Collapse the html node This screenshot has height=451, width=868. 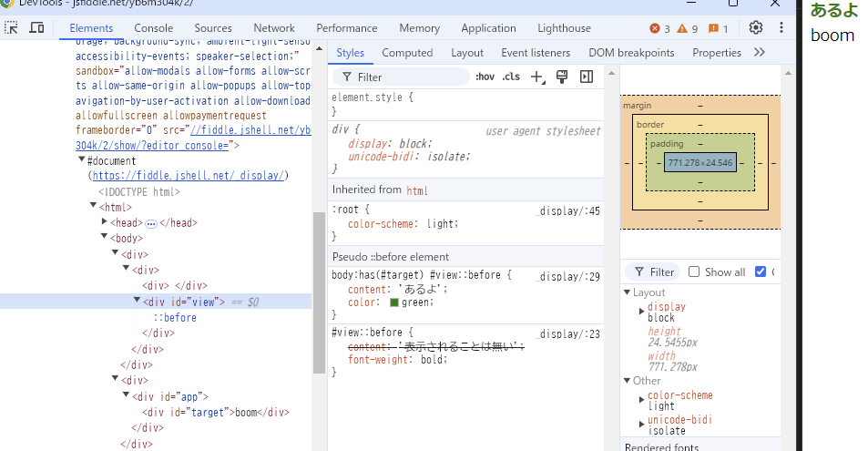[93, 206]
